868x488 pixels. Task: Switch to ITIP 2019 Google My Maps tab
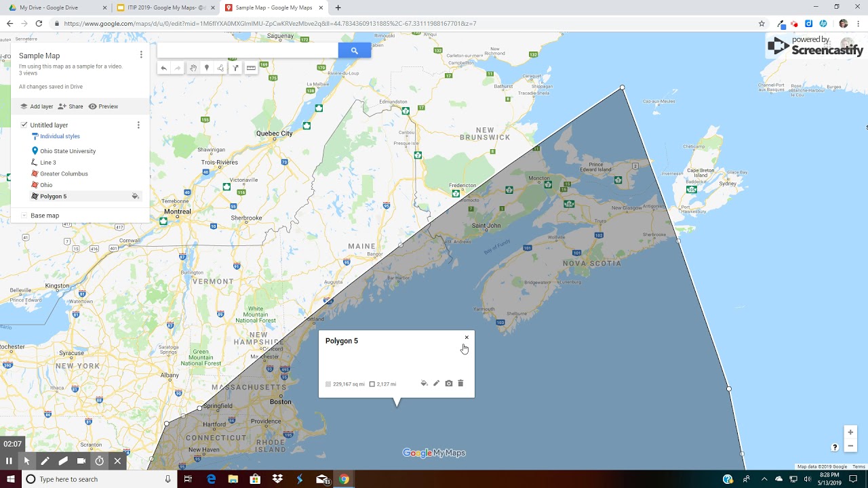(x=164, y=7)
